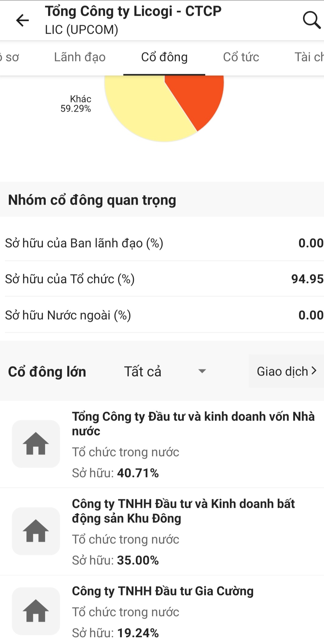Select the Cổ đông tab

(x=164, y=57)
